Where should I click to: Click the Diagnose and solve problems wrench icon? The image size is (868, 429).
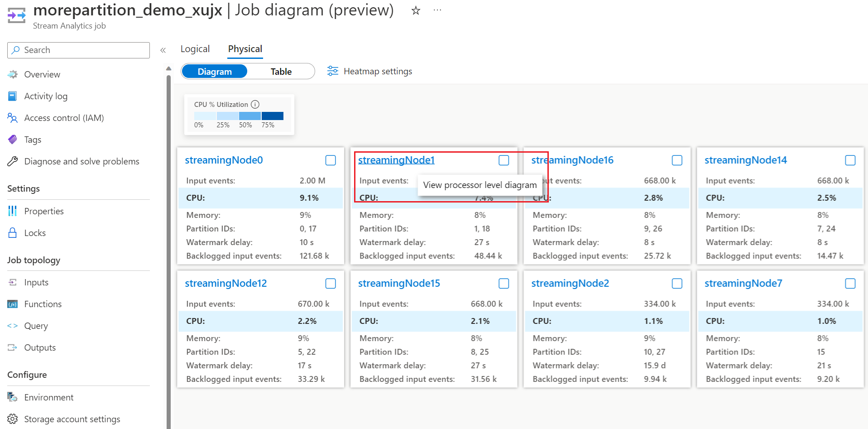coord(13,161)
